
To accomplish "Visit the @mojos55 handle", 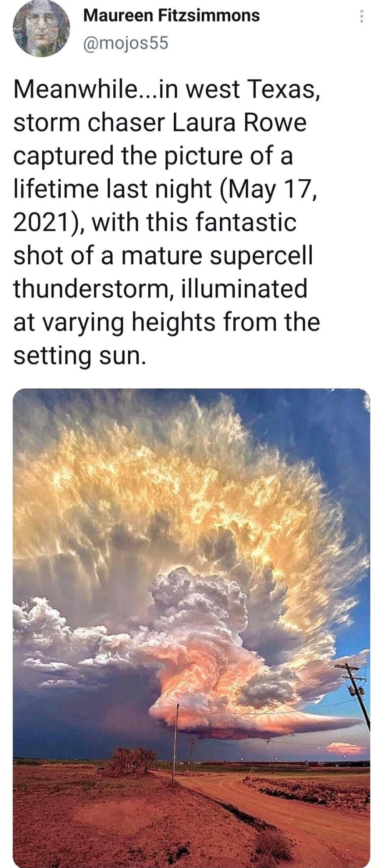I will point(126,43).
